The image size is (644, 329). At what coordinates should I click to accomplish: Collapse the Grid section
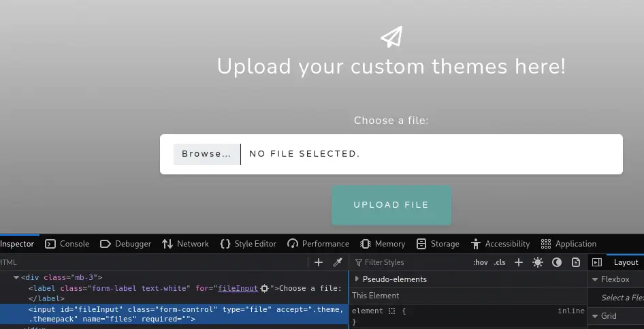tap(595, 316)
